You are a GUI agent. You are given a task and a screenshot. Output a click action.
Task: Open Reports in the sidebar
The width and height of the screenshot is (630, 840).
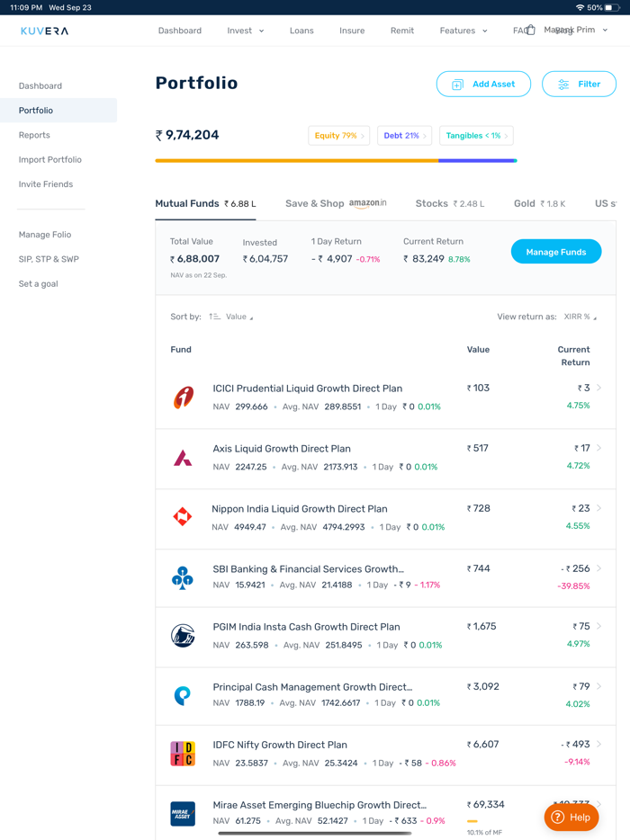pos(34,135)
